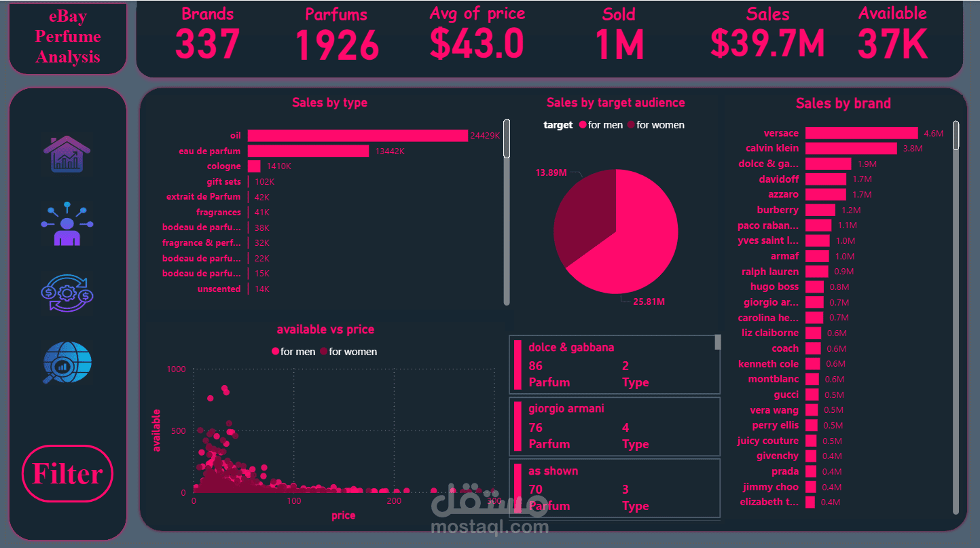
Task: Go to the person network page icon
Action: 67,223
